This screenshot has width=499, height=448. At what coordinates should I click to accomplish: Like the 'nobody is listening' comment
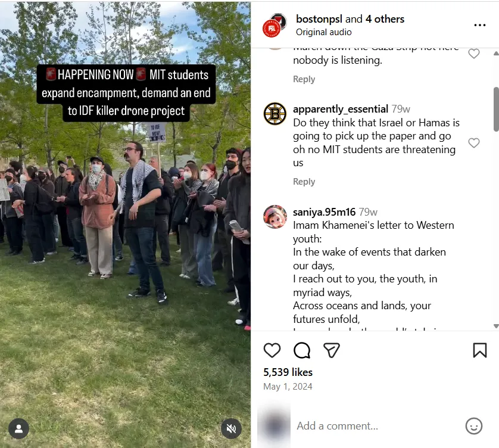click(x=474, y=54)
